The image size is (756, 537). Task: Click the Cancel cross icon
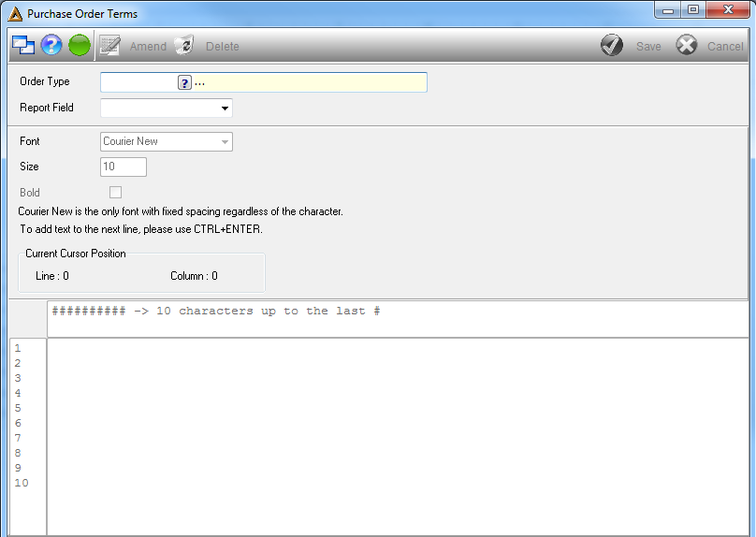[687, 45]
